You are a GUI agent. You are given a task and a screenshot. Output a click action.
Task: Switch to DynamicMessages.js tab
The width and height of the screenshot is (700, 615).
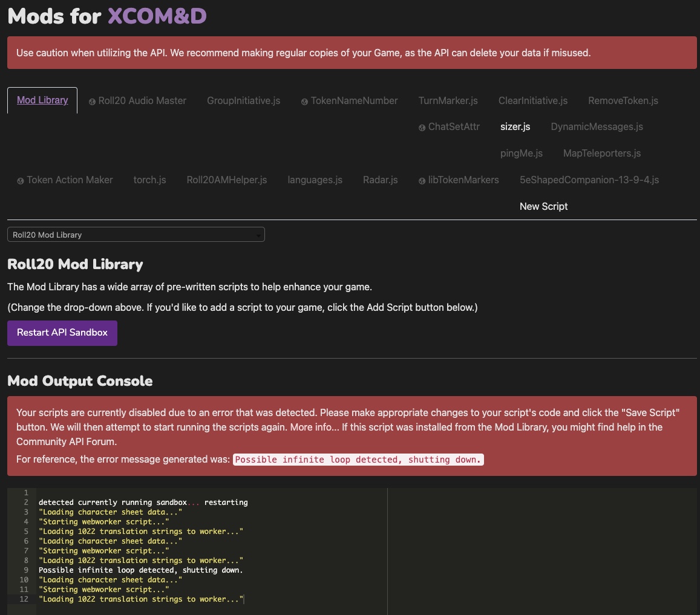pos(597,127)
